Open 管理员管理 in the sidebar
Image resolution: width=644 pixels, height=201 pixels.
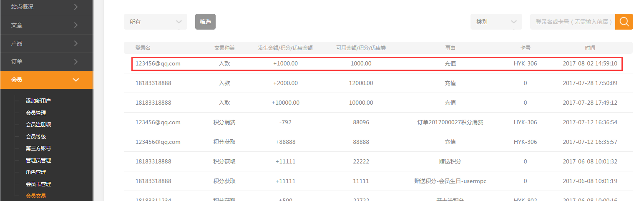click(38, 160)
